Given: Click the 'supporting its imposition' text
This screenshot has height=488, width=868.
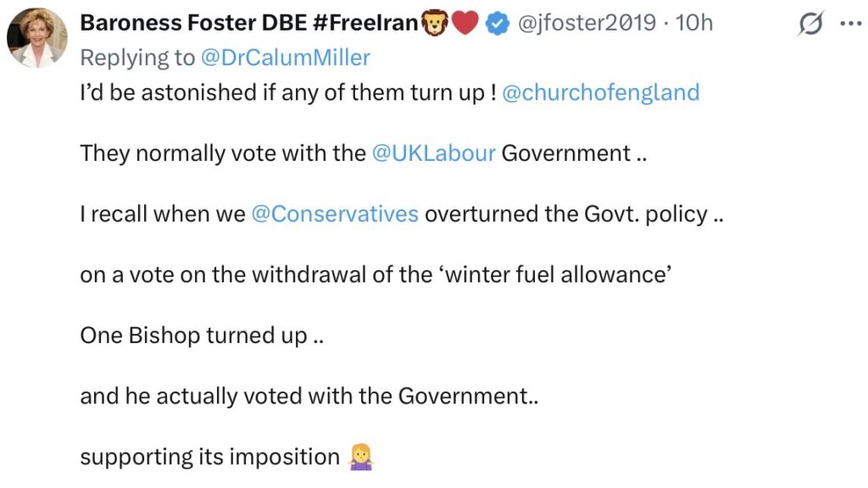Looking at the screenshot, I should tap(209, 457).
